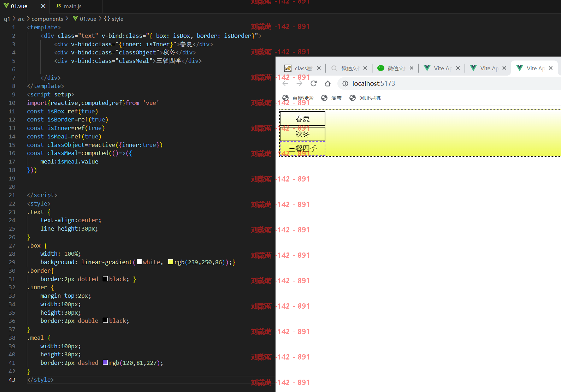
Task: Click the browser home icon
Action: tap(327, 83)
